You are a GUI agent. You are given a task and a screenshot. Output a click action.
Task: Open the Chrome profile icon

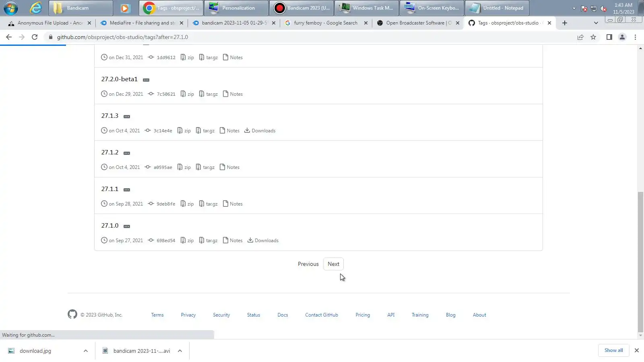[x=622, y=37]
